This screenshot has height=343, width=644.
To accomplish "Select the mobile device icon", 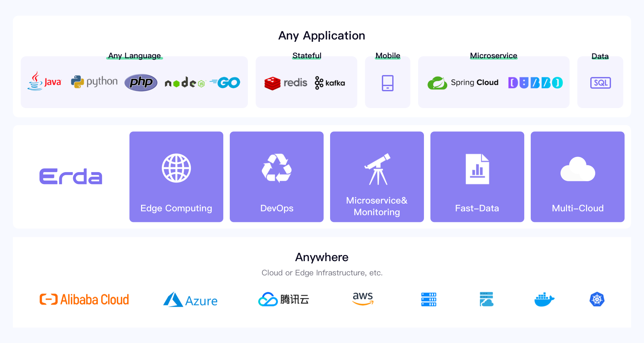I will [x=388, y=83].
